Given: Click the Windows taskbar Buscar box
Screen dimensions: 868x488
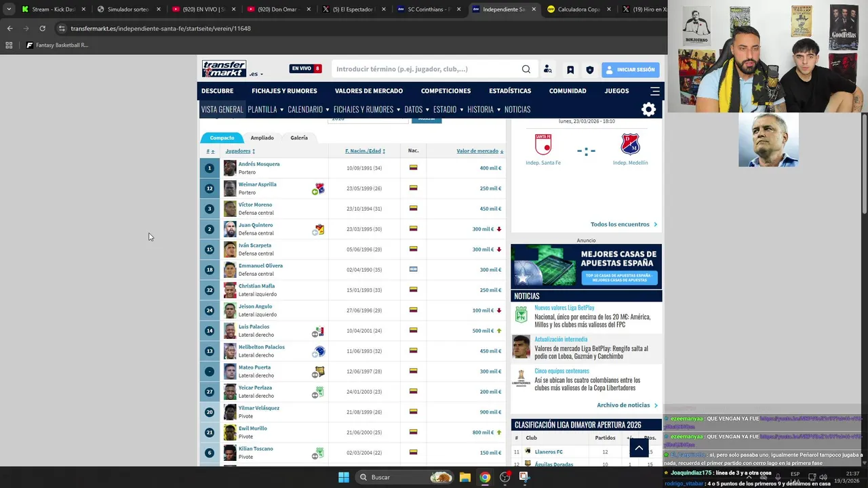Looking at the screenshot, I should (404, 477).
